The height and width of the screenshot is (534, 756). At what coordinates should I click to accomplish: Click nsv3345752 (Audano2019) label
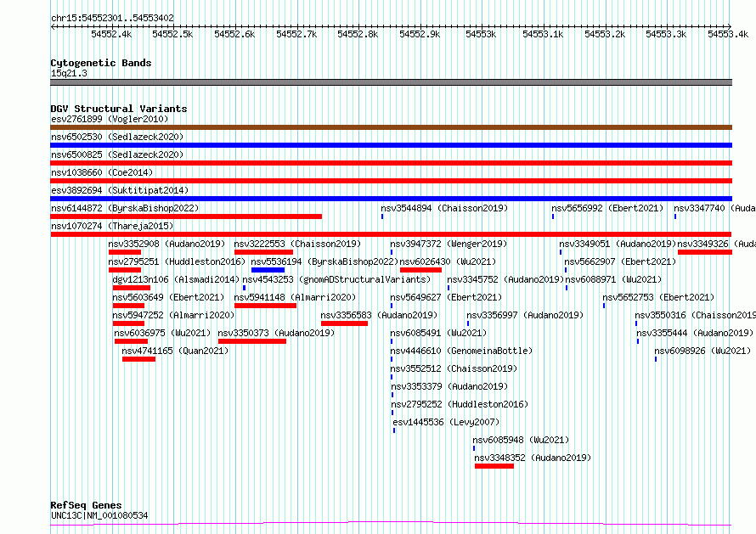pyautogui.click(x=505, y=279)
